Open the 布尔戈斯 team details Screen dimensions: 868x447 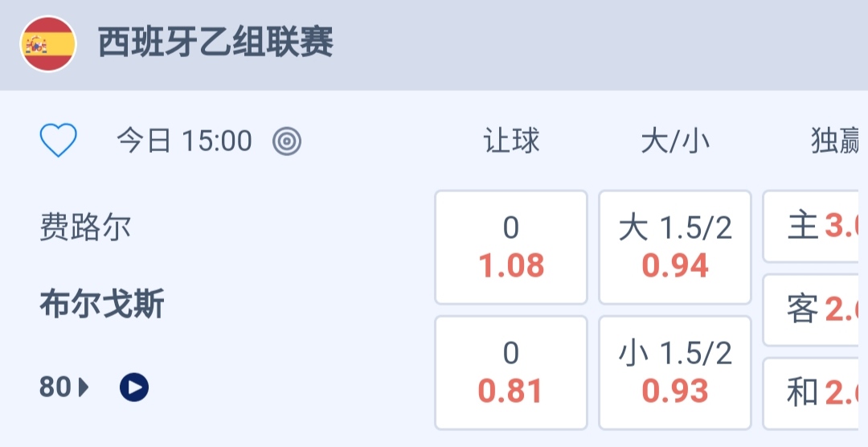click(102, 306)
